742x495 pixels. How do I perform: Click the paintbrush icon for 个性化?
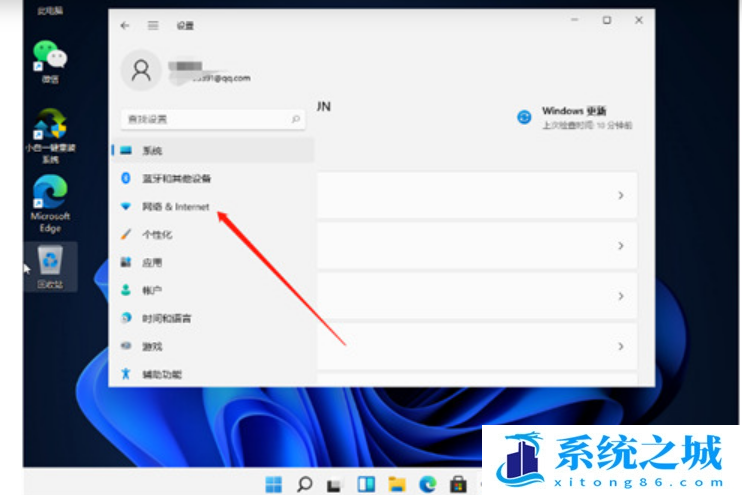(126, 235)
